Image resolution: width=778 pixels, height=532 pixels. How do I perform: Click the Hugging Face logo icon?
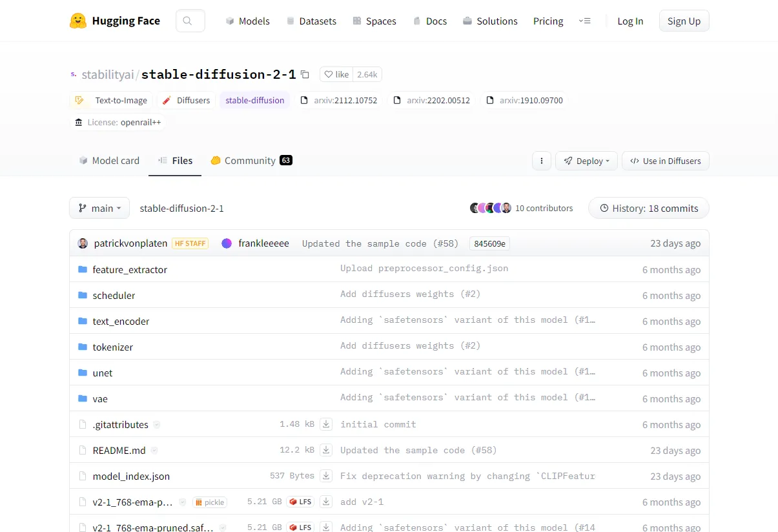(78, 21)
